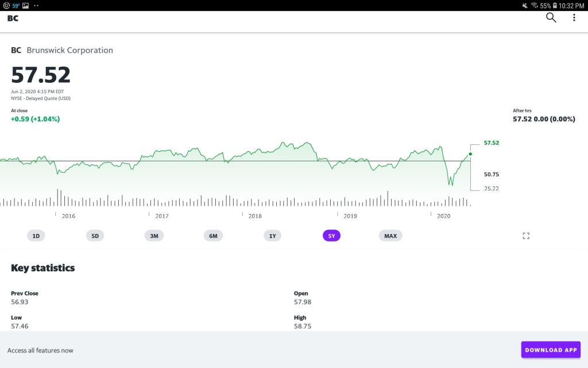588x368 pixels.
Task: Click the BC ticker in header bar
Action: tap(13, 18)
